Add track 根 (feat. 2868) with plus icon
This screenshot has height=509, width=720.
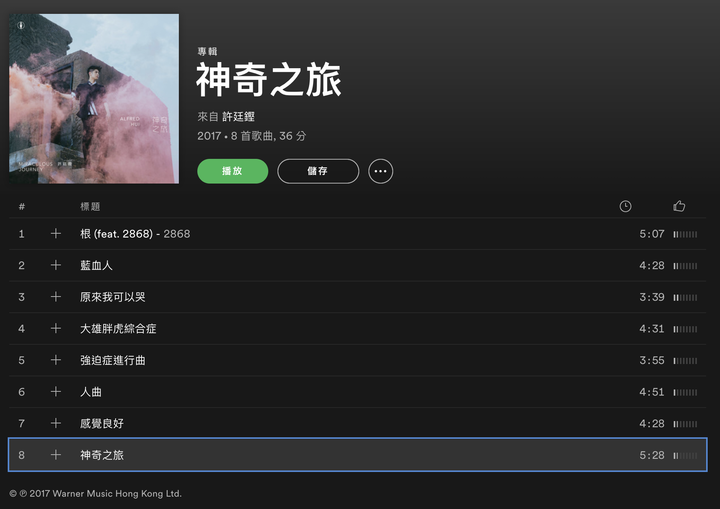pyautogui.click(x=56, y=233)
